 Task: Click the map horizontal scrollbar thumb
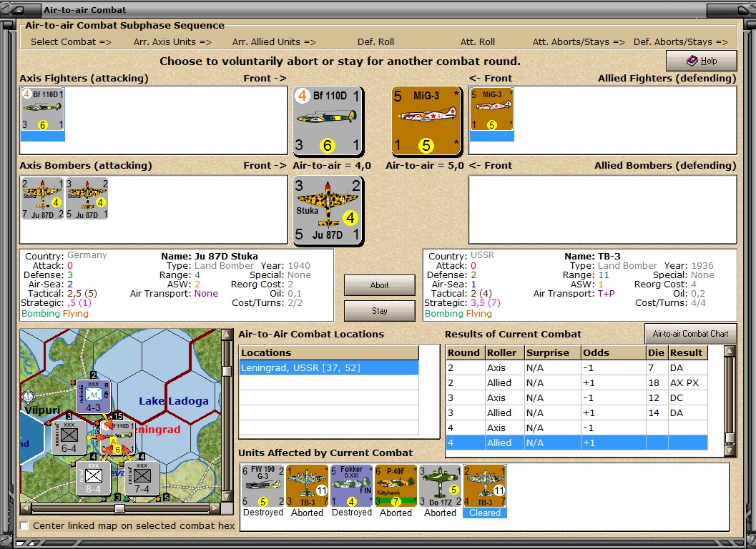[x=119, y=508]
